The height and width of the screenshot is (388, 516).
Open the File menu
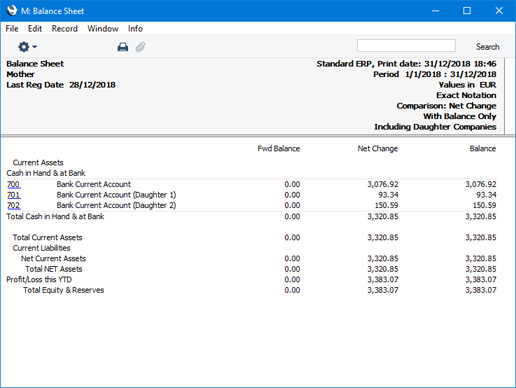pyautogui.click(x=12, y=29)
